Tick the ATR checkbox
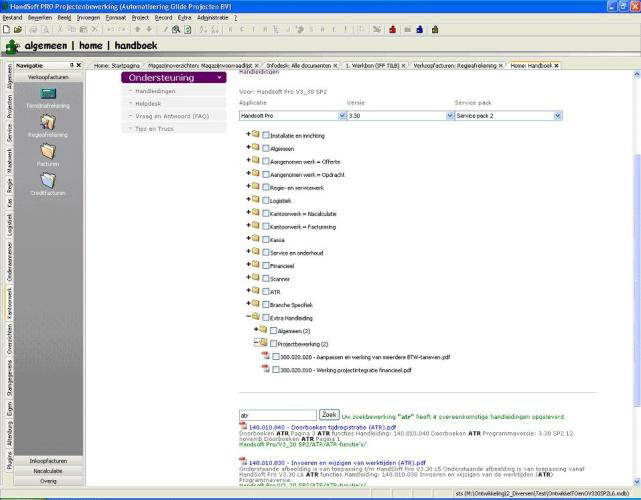 tap(266, 291)
